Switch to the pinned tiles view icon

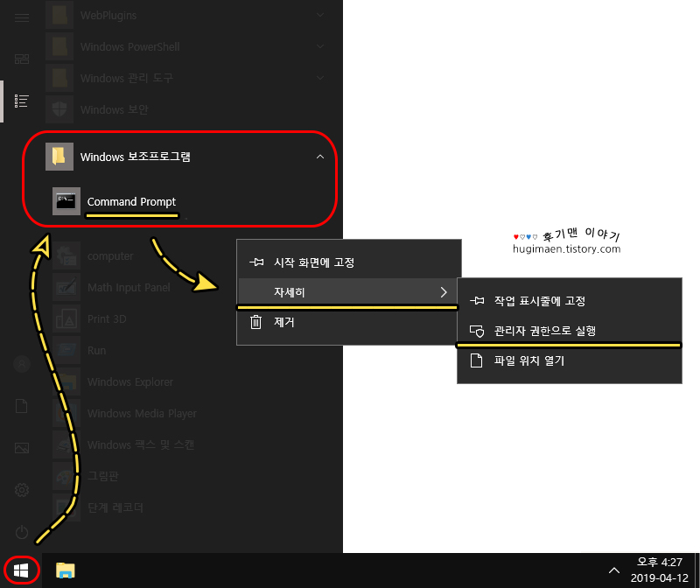coord(22,59)
